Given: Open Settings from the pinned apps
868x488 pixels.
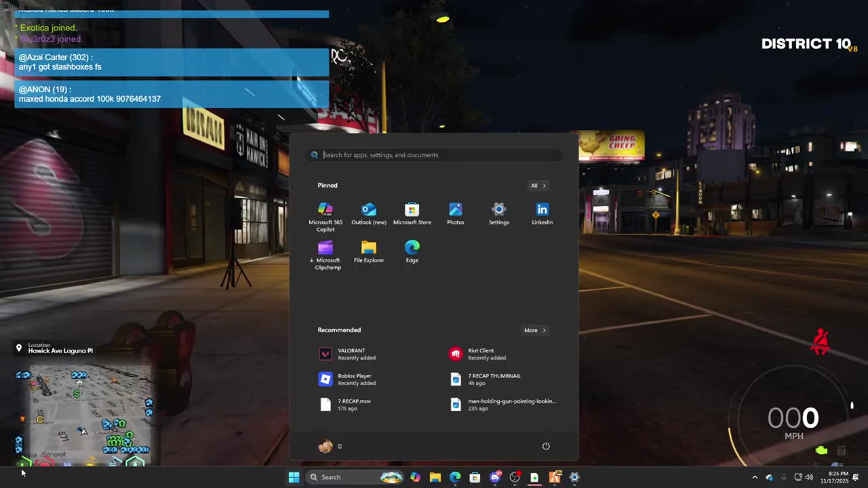Looking at the screenshot, I should tap(498, 213).
